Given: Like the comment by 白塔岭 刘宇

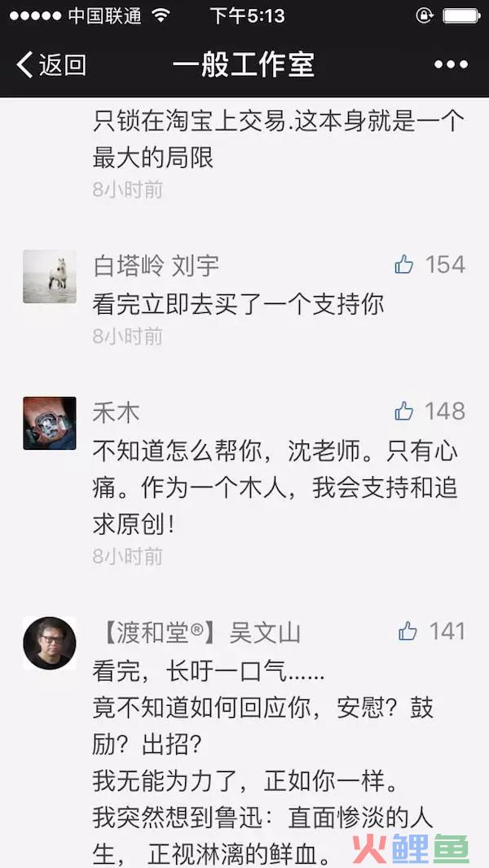Looking at the screenshot, I should pyautogui.click(x=404, y=265).
